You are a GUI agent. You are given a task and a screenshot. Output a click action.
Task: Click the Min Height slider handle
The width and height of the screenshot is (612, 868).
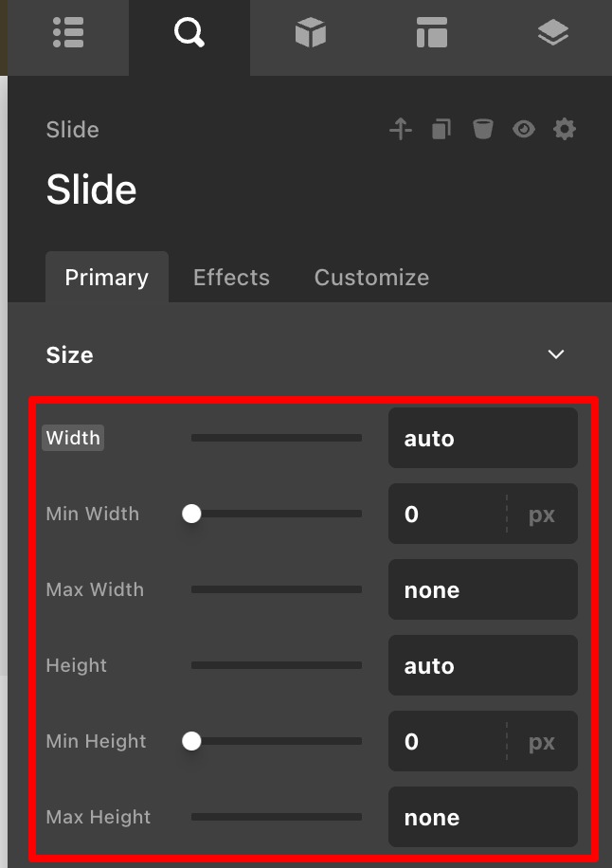(x=191, y=741)
